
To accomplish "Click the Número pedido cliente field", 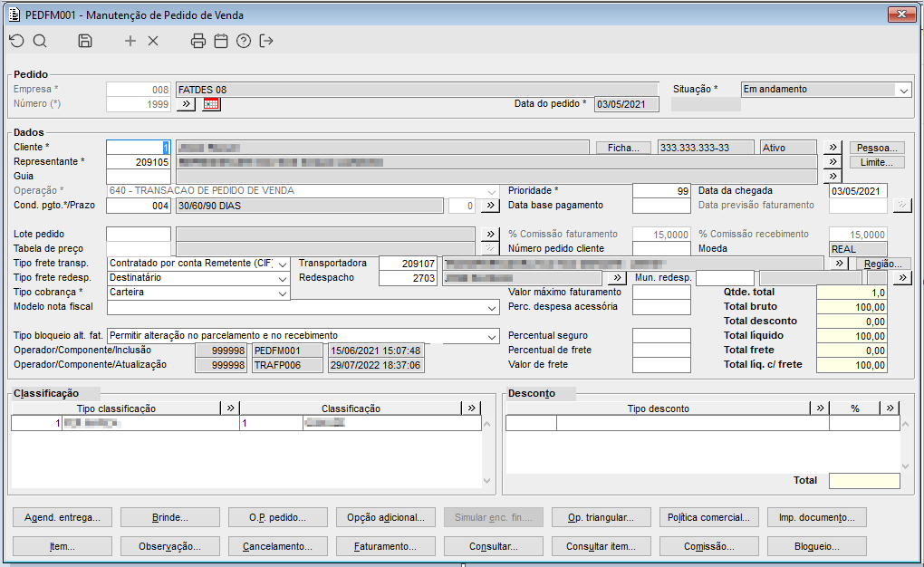I will tap(661, 248).
